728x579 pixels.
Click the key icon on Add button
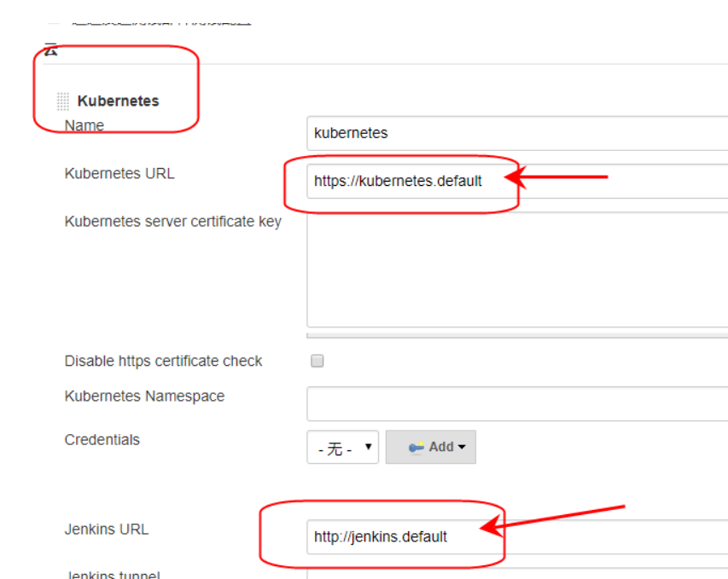click(x=416, y=447)
